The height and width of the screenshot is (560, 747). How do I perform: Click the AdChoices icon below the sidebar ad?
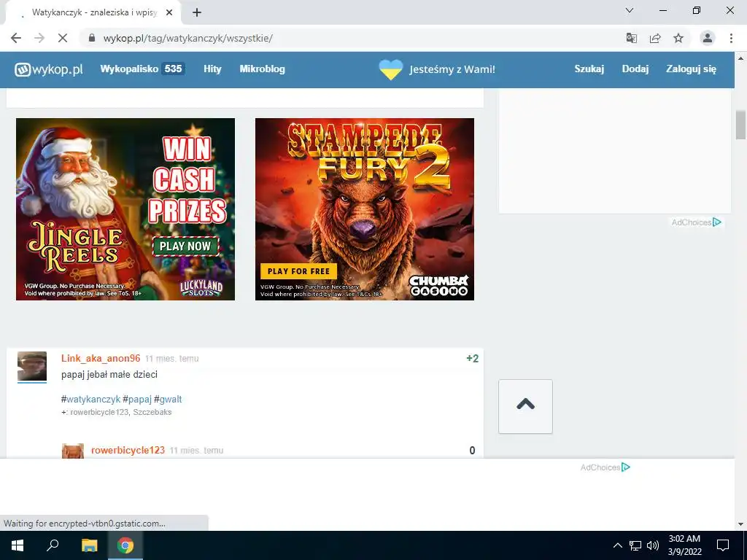(x=717, y=222)
